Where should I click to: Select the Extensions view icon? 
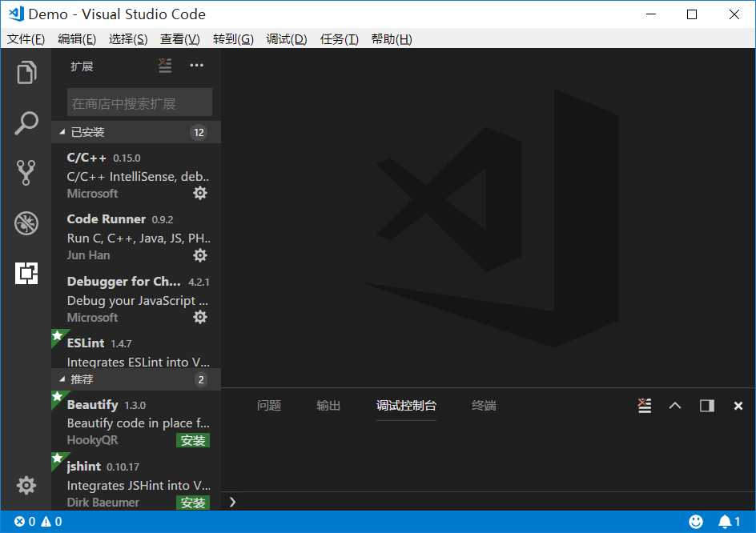26,273
